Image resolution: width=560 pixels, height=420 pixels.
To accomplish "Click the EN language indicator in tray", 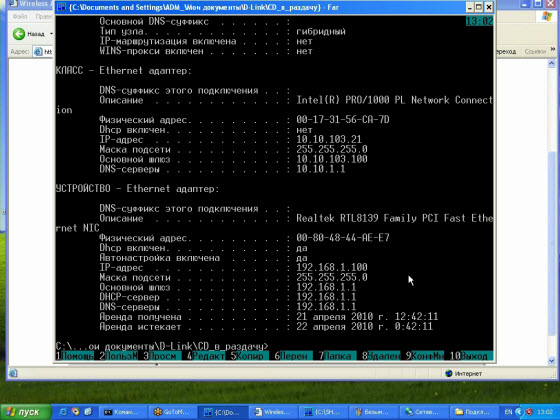I will point(508,412).
